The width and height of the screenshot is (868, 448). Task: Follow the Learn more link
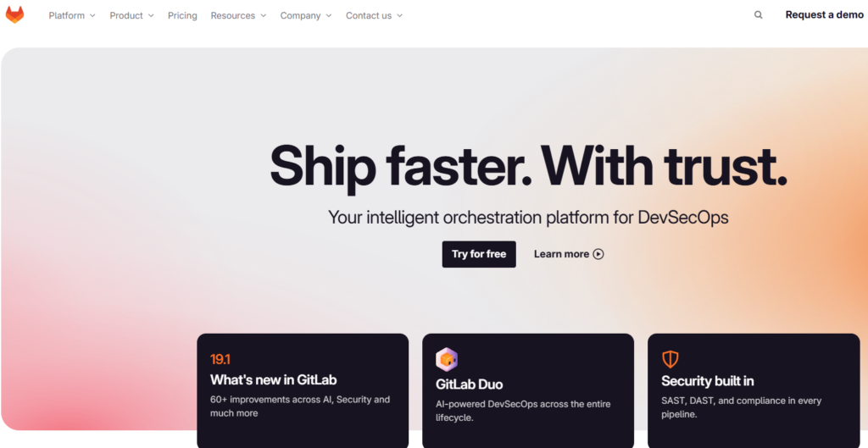(x=569, y=254)
